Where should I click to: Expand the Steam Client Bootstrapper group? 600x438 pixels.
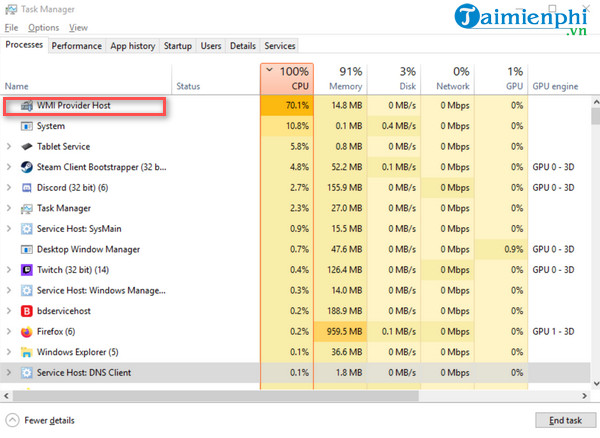(9, 167)
